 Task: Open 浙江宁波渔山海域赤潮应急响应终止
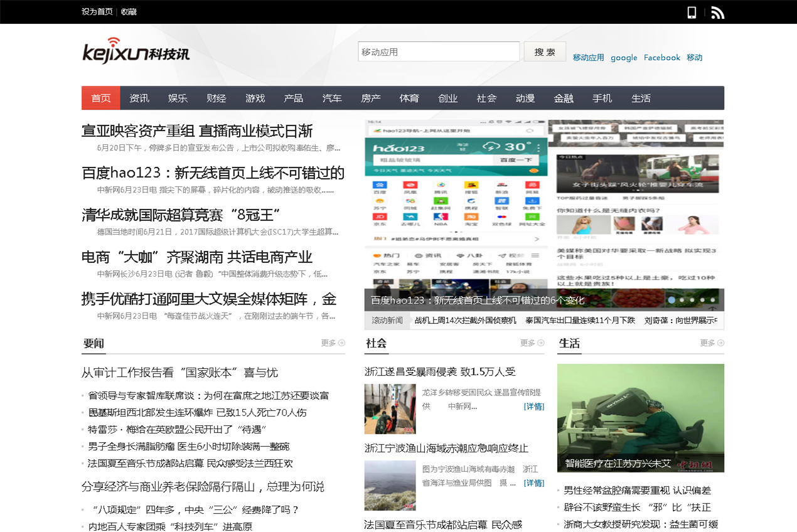[x=446, y=449]
